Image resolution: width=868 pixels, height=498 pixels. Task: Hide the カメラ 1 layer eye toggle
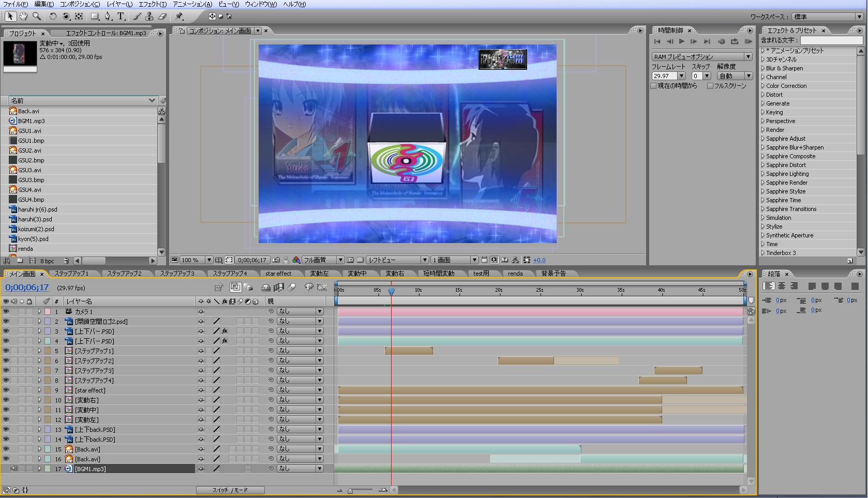[x=6, y=312]
